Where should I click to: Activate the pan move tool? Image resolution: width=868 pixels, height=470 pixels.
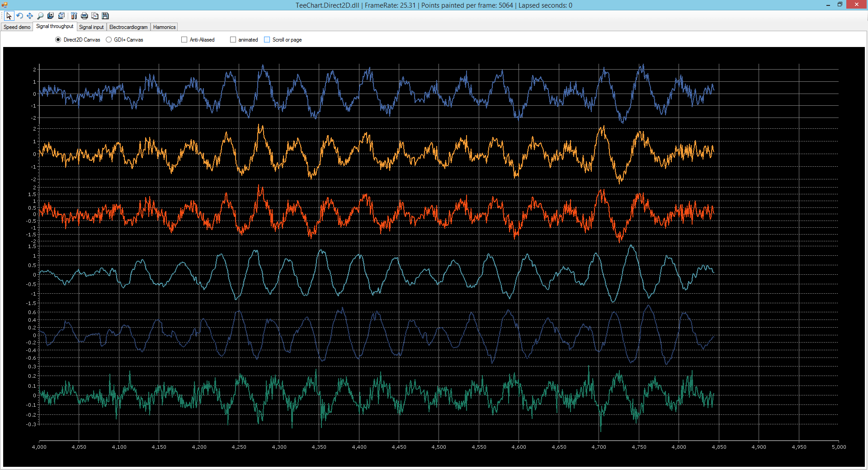[29, 16]
